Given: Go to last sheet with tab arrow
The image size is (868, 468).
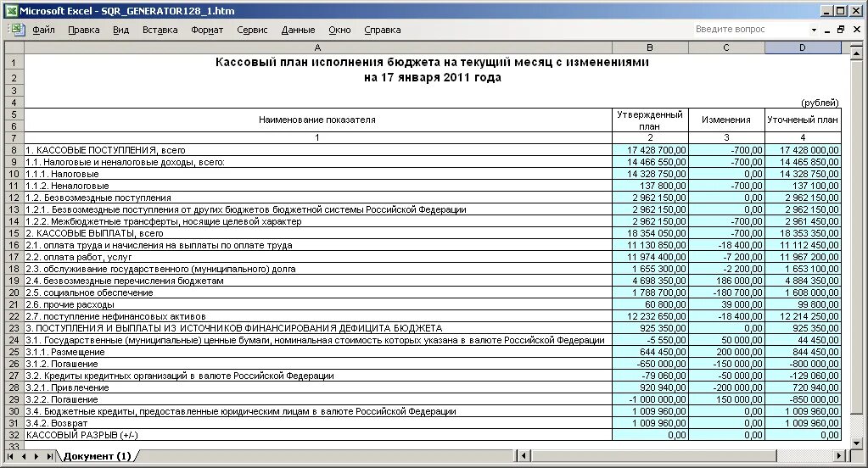Looking at the screenshot, I should 50,456.
